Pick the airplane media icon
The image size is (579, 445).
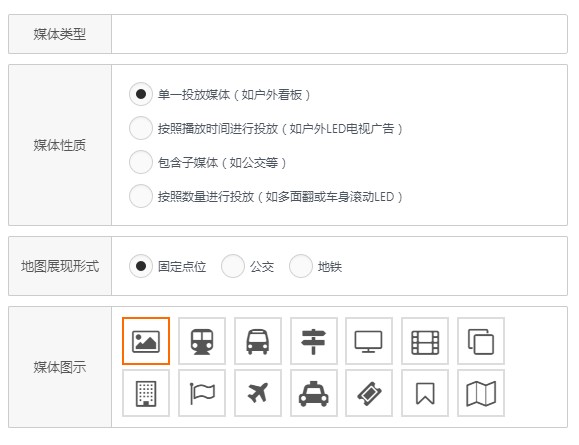pos(258,393)
